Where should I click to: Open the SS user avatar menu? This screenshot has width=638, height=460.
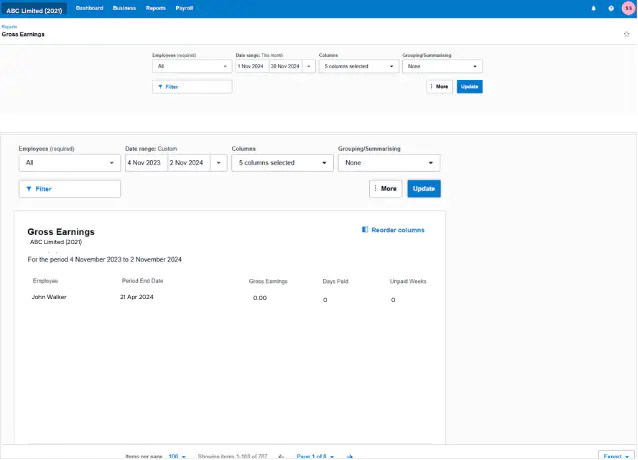[x=628, y=8]
